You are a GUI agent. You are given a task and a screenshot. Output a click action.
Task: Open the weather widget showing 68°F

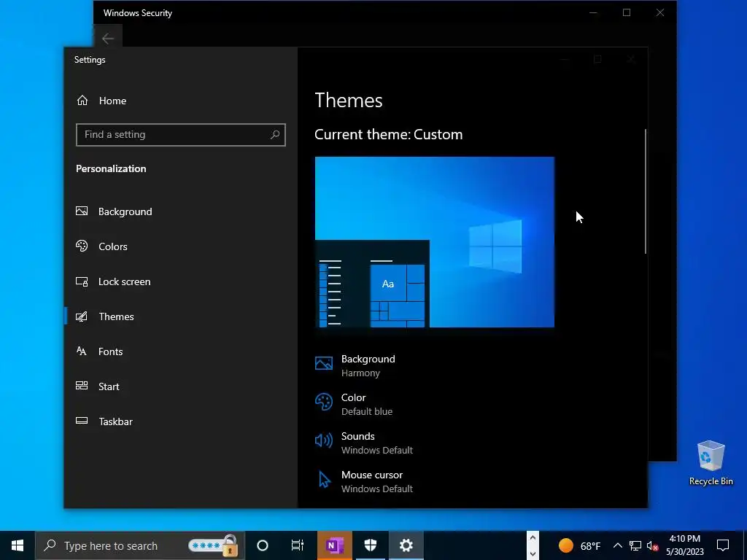click(x=579, y=545)
